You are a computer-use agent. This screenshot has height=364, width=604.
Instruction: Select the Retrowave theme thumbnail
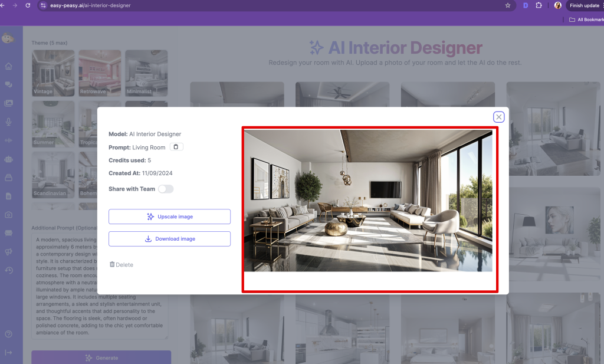[x=100, y=73]
